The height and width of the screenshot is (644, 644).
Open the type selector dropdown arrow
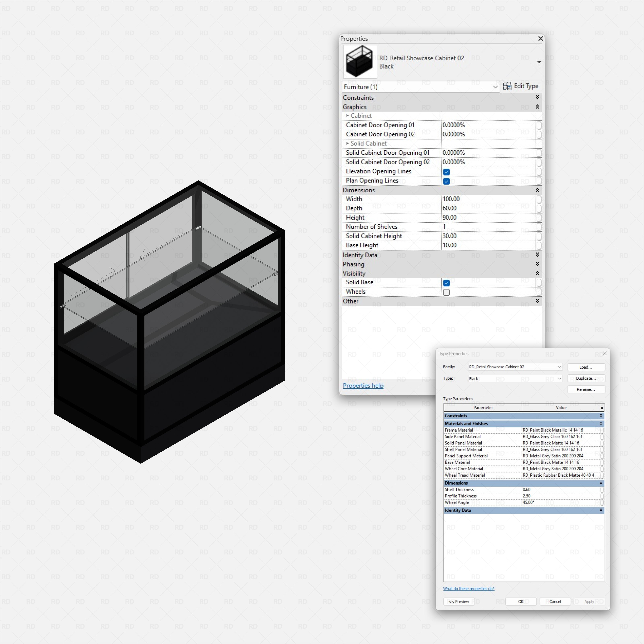click(x=539, y=62)
